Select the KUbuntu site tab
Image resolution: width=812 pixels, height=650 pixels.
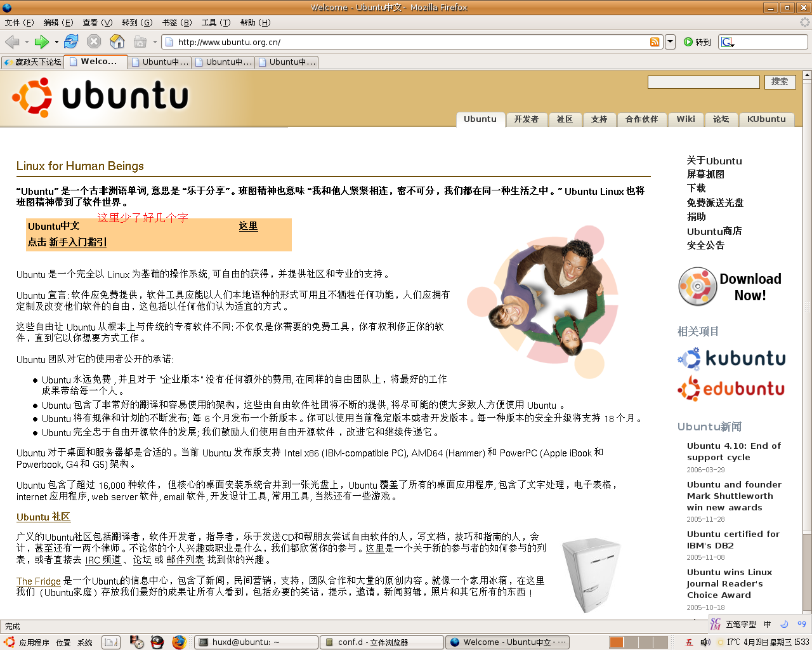click(x=766, y=119)
